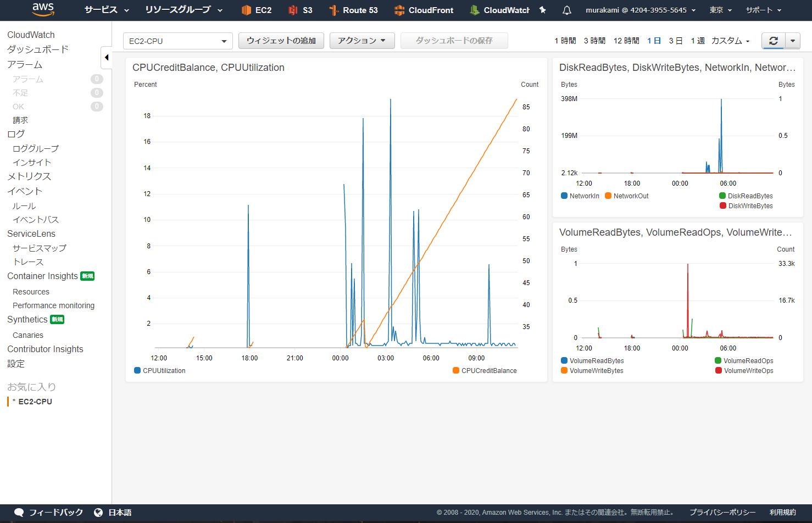Toggle CPUUtilization legend series
The height and width of the screenshot is (523, 812).
[x=137, y=371]
